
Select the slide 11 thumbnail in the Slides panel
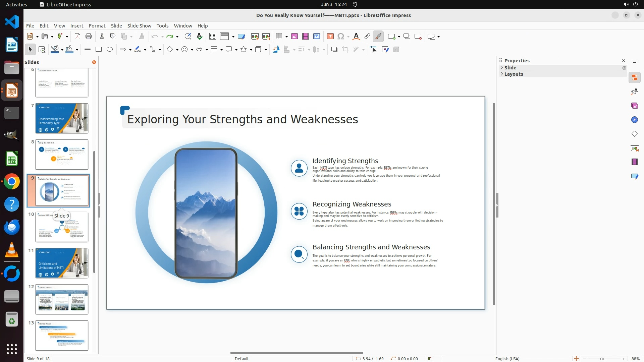(62, 263)
